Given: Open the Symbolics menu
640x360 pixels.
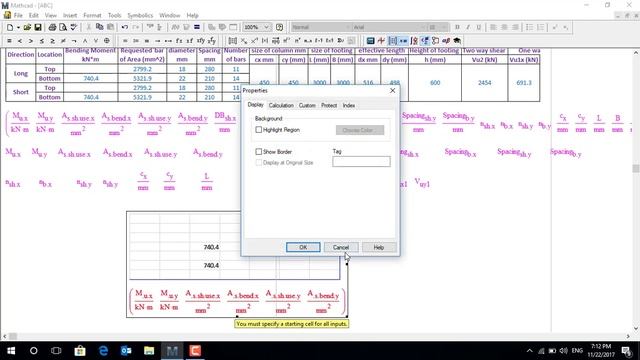Looking at the screenshot, I should [x=140, y=16].
